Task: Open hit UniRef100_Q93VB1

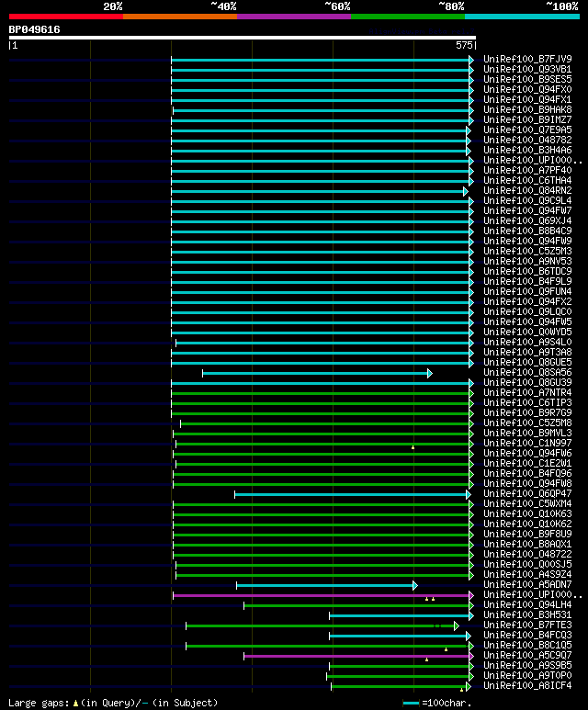Action: coord(527,69)
